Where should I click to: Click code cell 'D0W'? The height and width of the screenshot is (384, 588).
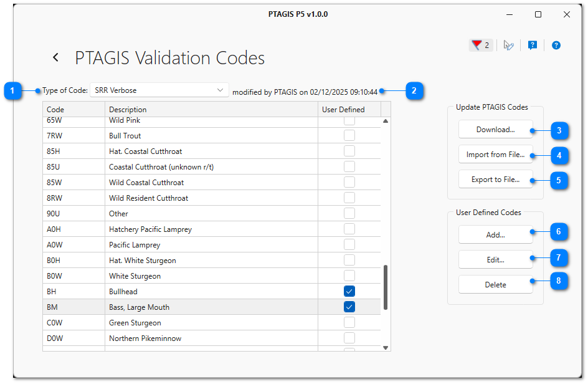coord(74,338)
